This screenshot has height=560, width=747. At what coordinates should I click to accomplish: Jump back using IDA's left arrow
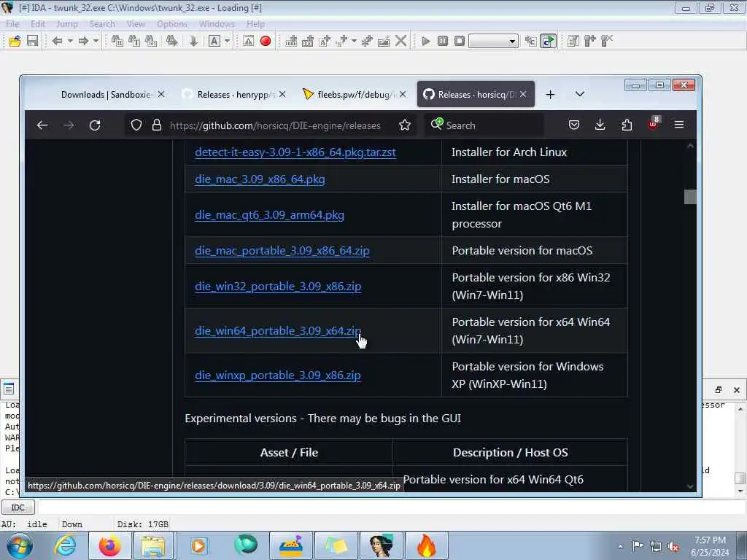[57, 41]
